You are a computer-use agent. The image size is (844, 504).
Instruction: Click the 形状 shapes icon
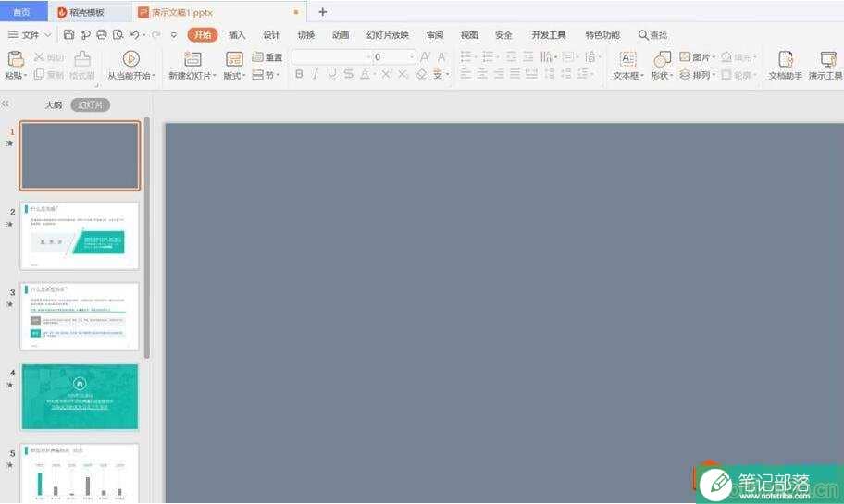pyautogui.click(x=662, y=58)
